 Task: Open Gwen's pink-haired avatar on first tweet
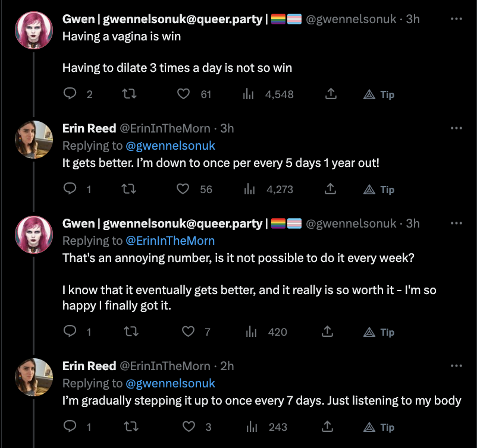pyautogui.click(x=34, y=31)
